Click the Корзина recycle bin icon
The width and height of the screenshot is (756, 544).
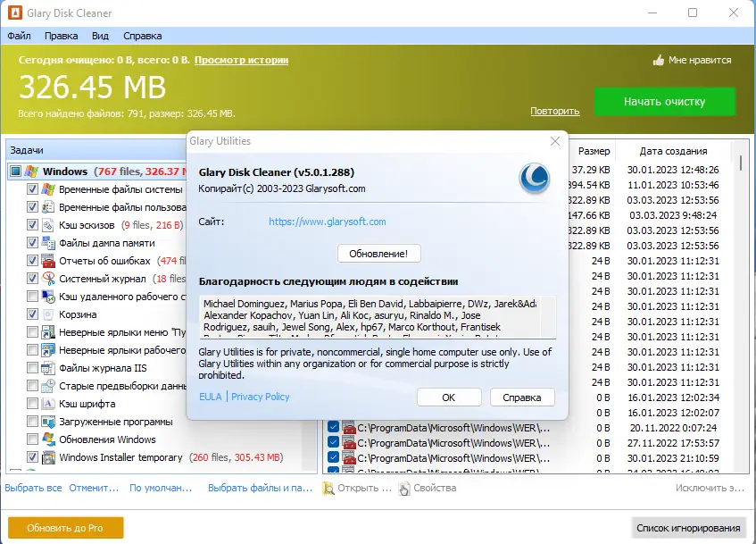(x=48, y=314)
